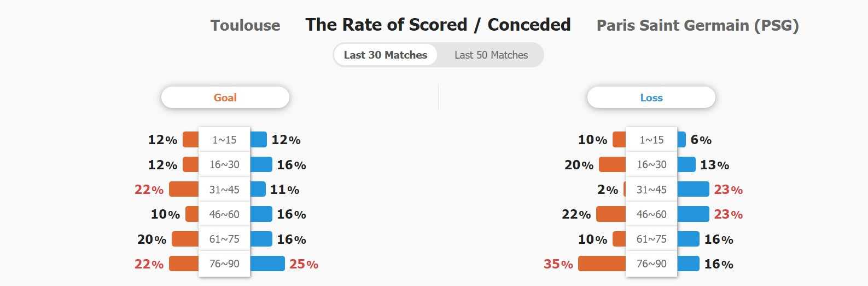This screenshot has width=868, height=286.
Task: Select the Last 30 Matches option
Action: click(386, 55)
